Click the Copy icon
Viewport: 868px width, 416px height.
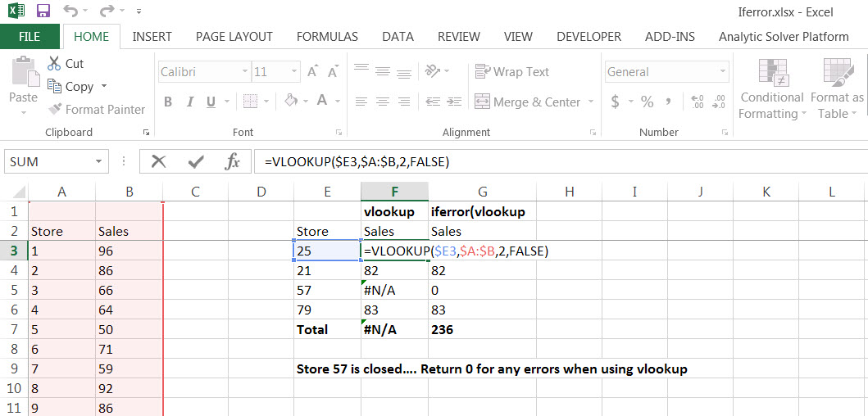point(54,86)
